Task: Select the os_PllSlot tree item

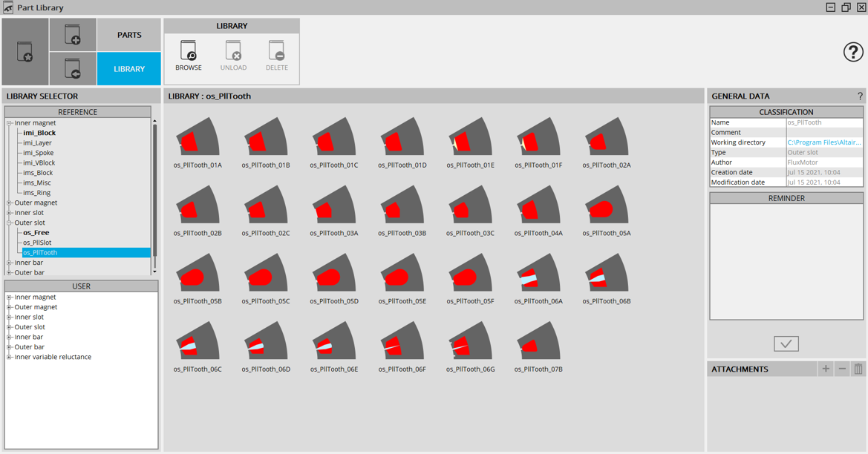Action: tap(37, 243)
